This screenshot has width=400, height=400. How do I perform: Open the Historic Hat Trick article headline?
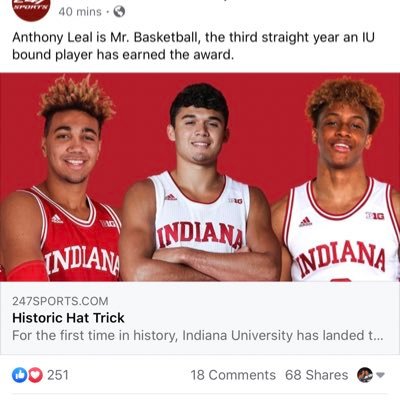pos(68,318)
